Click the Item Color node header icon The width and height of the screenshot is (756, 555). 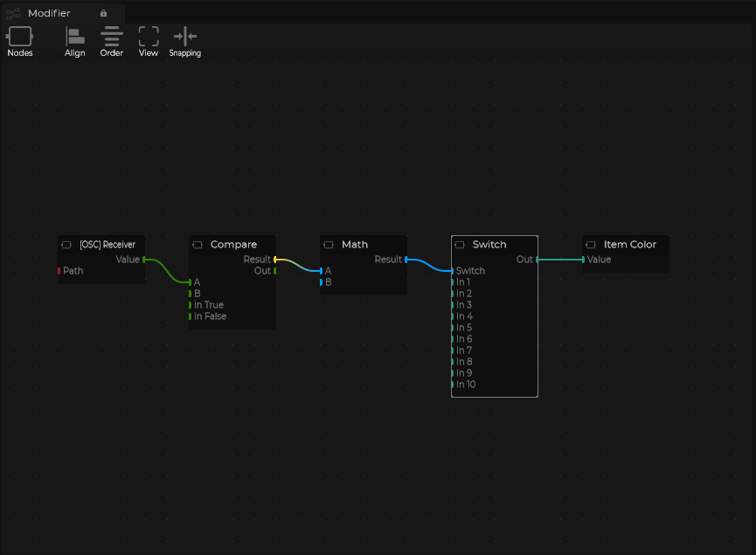[x=591, y=245]
